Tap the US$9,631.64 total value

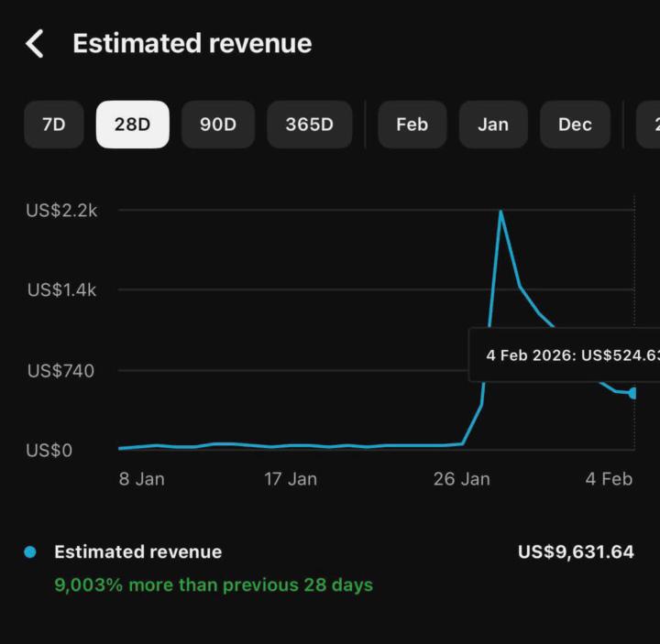[576, 551]
